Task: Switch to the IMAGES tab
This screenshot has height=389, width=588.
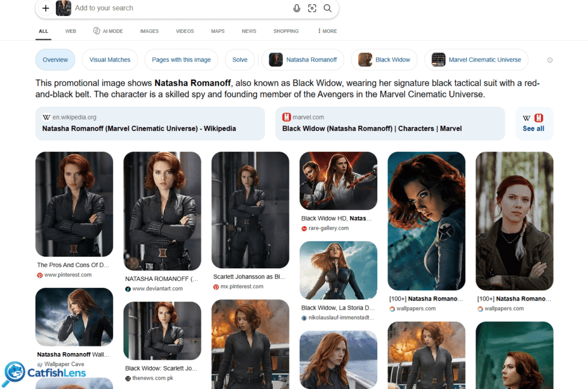Action: coord(149,31)
